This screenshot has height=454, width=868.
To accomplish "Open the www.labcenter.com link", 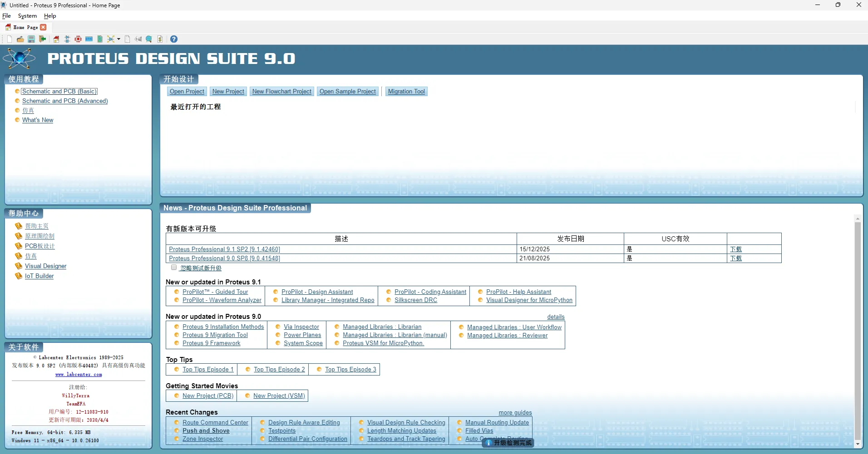I will tap(79, 375).
